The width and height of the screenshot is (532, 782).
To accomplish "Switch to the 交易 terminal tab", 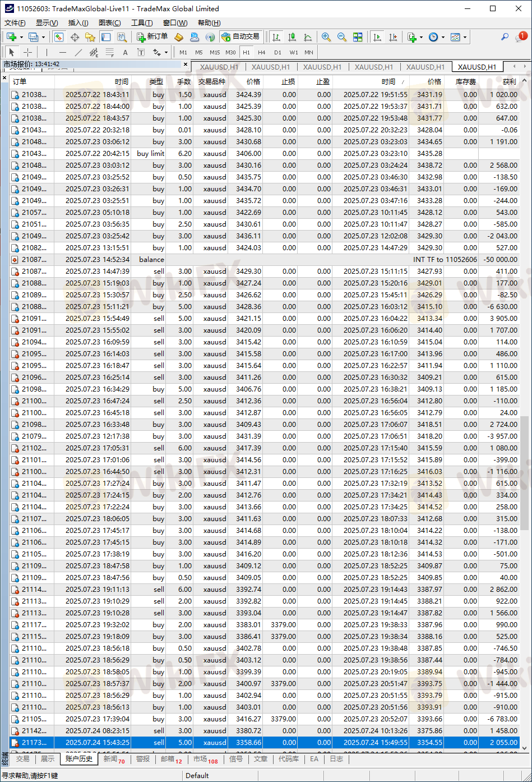I will point(22,759).
